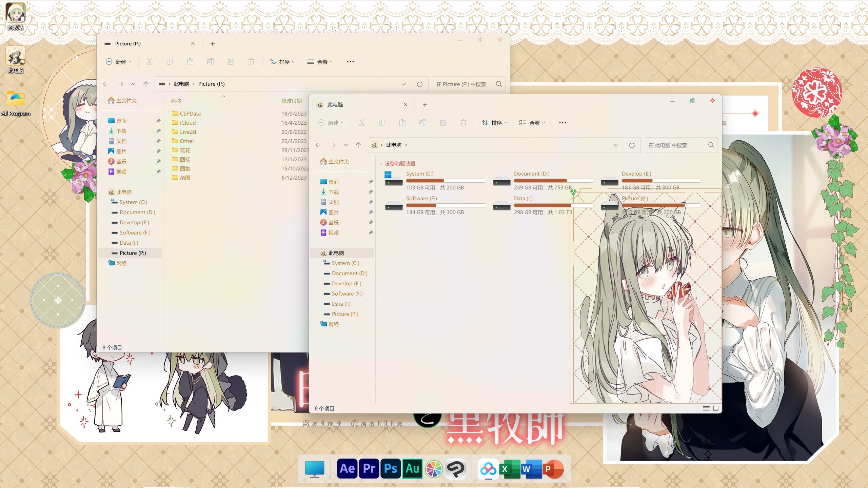868x488 pixels.
Task: Launch Adobe Audition from the dock
Action: point(412,469)
